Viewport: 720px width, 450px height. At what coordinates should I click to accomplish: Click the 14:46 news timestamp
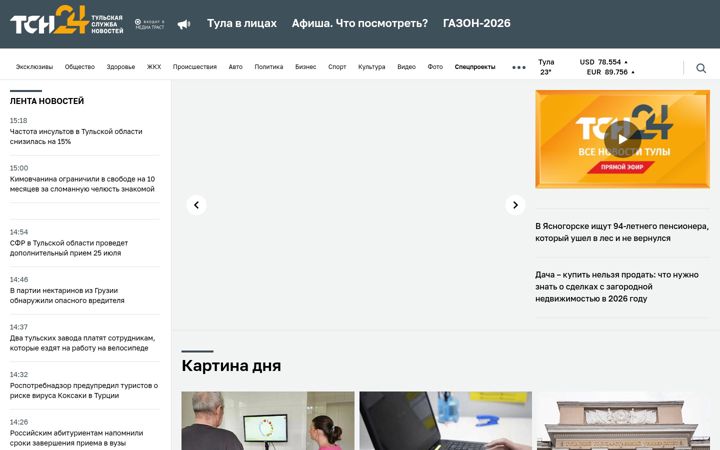(19, 280)
